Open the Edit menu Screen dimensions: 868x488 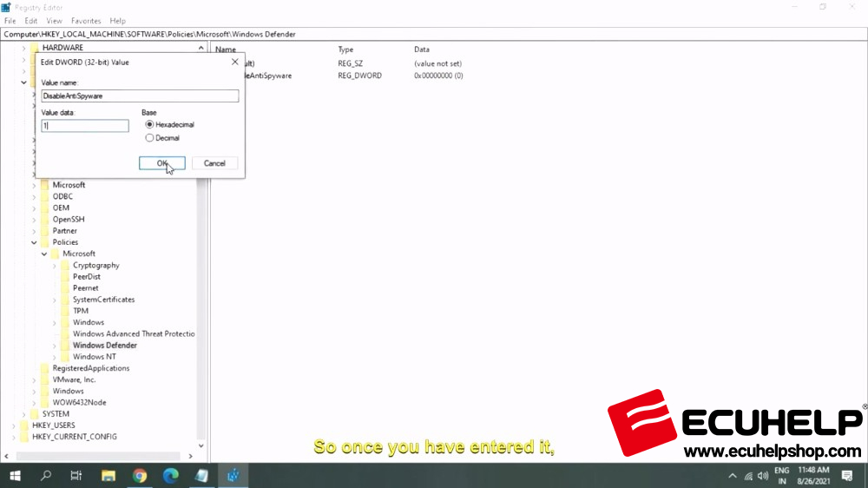point(31,21)
